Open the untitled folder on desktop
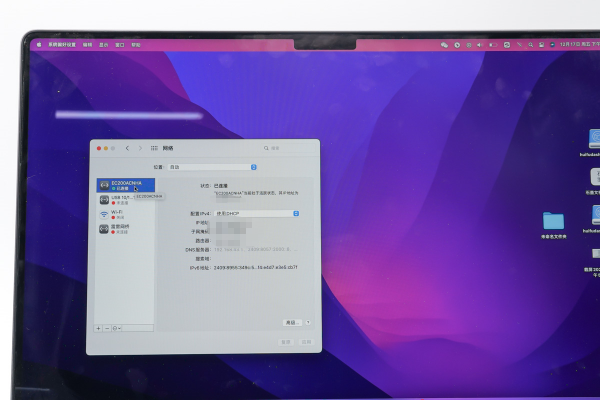 tap(553, 221)
